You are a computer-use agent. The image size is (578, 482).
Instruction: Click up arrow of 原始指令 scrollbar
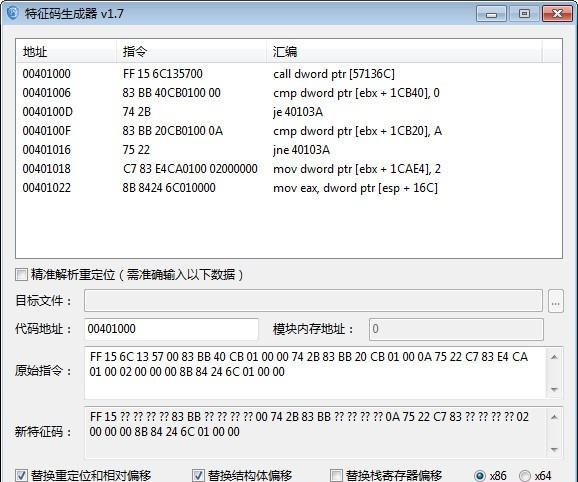tap(554, 357)
